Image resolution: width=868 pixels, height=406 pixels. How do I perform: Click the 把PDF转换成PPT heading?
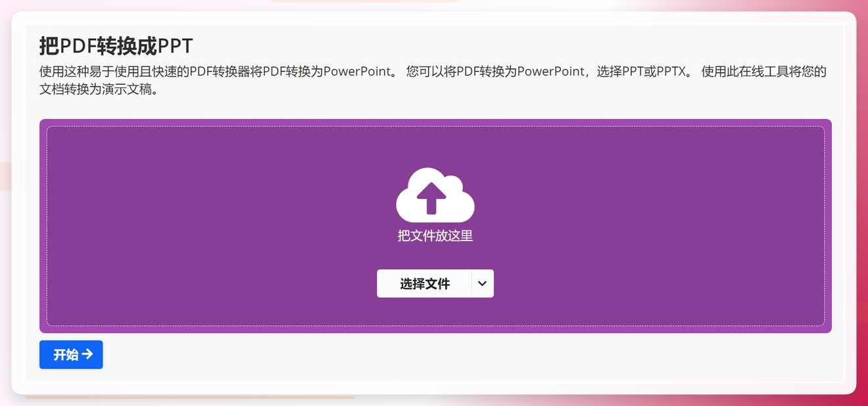pos(116,47)
